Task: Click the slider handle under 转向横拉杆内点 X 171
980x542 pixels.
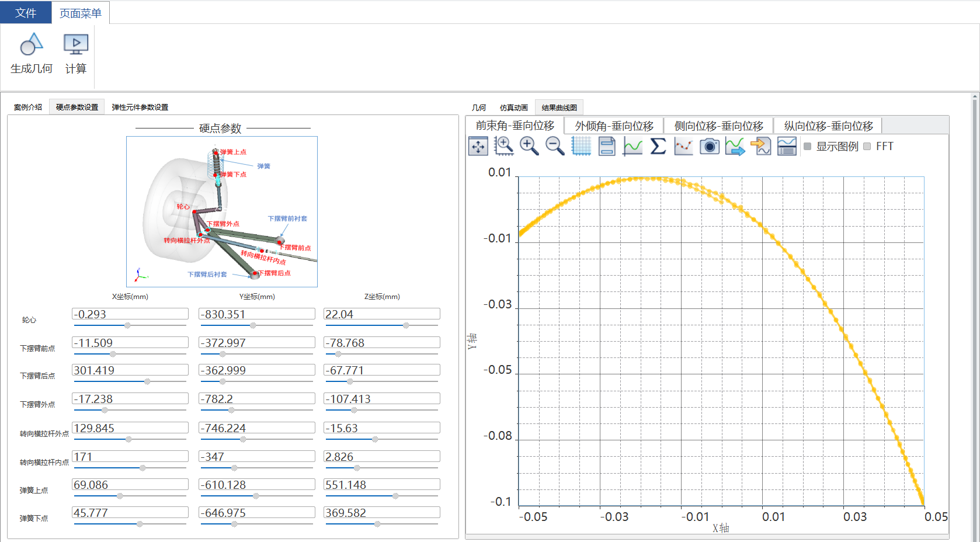Action: coord(143,468)
